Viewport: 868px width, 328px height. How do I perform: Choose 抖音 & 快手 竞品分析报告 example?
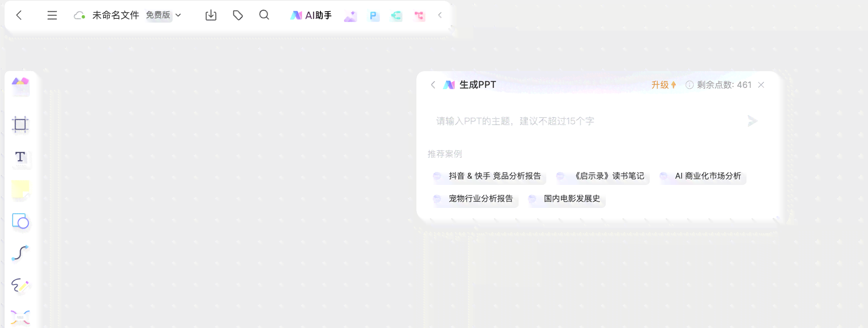point(488,176)
